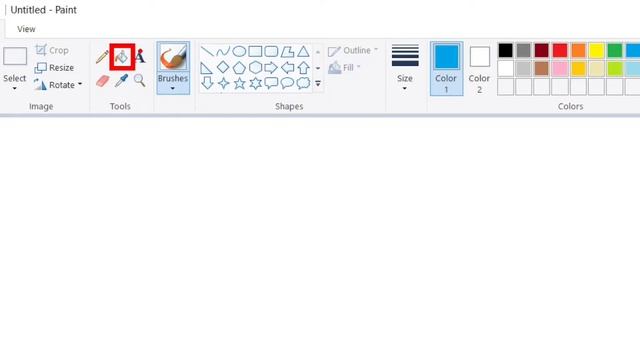The height and width of the screenshot is (360, 640).
Task: Choose the Right arrow shape
Action: 271,68
